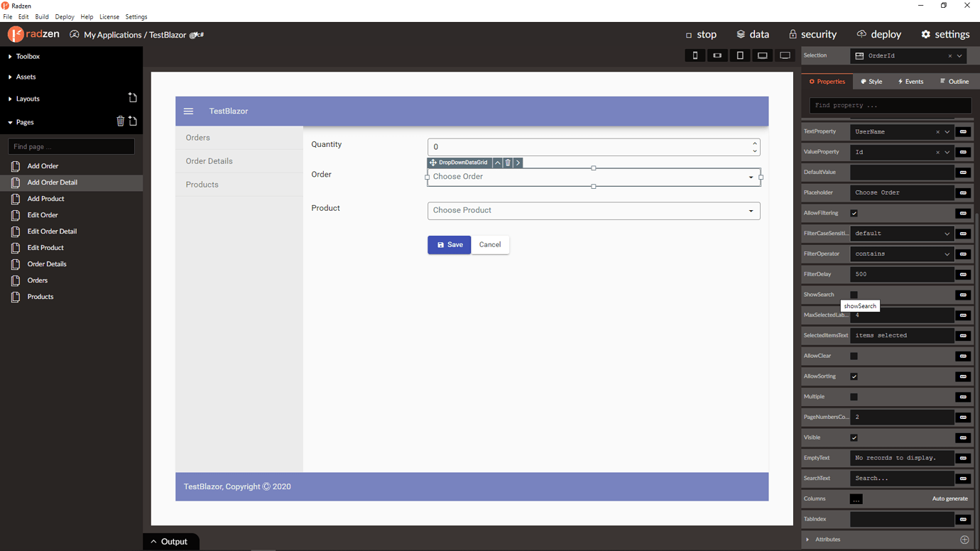Switch preview to desktop monitor viewport
The width and height of the screenshot is (980, 551).
[x=785, y=55]
